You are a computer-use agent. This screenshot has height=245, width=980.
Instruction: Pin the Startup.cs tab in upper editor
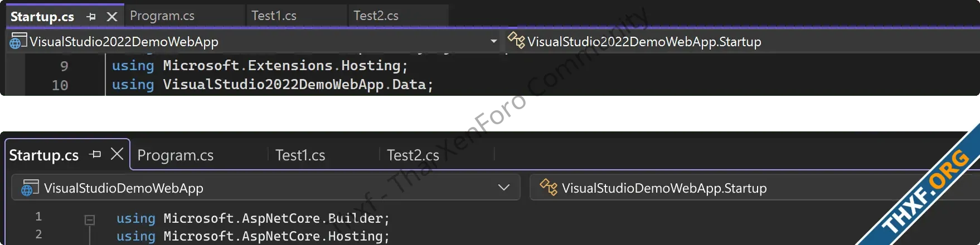coord(91,17)
